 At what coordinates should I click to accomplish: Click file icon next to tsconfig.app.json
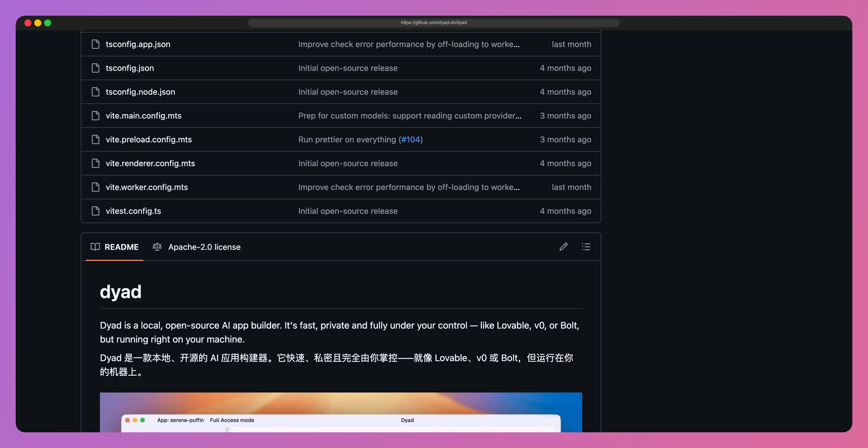click(x=96, y=44)
